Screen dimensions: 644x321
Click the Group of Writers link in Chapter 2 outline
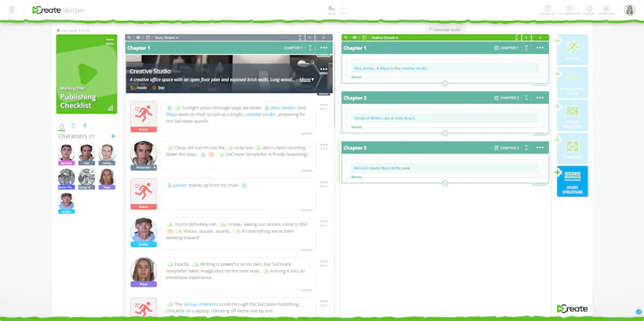click(x=368, y=118)
